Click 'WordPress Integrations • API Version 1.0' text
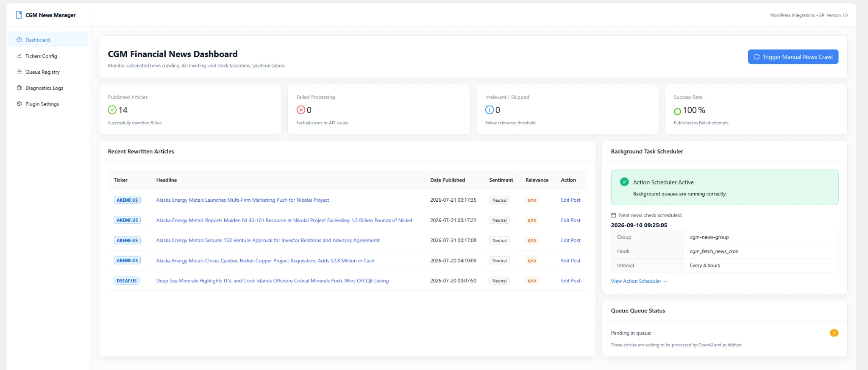The height and width of the screenshot is (370, 868). click(809, 15)
